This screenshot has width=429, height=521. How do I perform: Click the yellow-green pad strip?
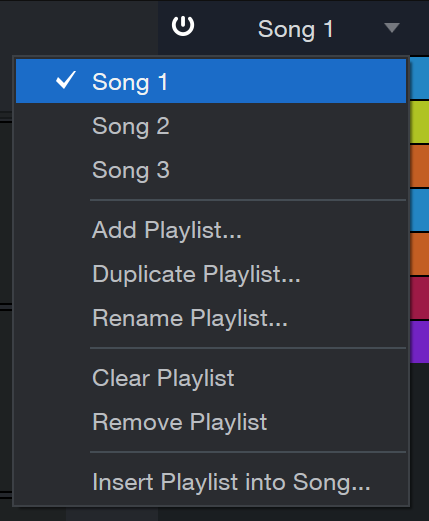[x=419, y=122]
